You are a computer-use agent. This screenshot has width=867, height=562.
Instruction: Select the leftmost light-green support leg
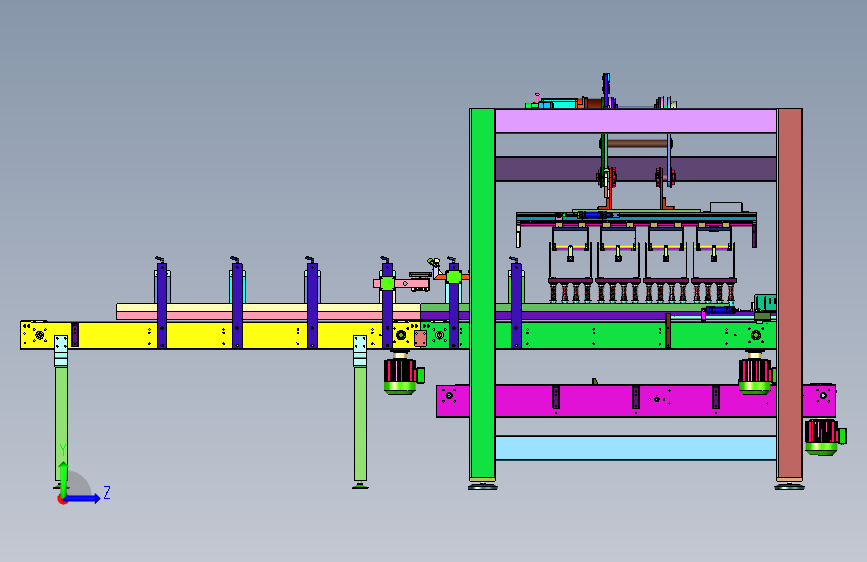(61, 423)
